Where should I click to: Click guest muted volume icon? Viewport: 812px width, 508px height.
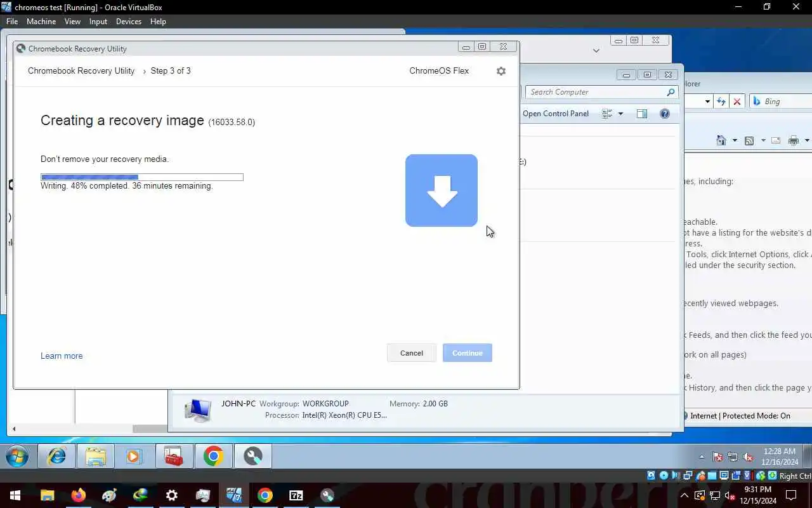click(x=748, y=457)
